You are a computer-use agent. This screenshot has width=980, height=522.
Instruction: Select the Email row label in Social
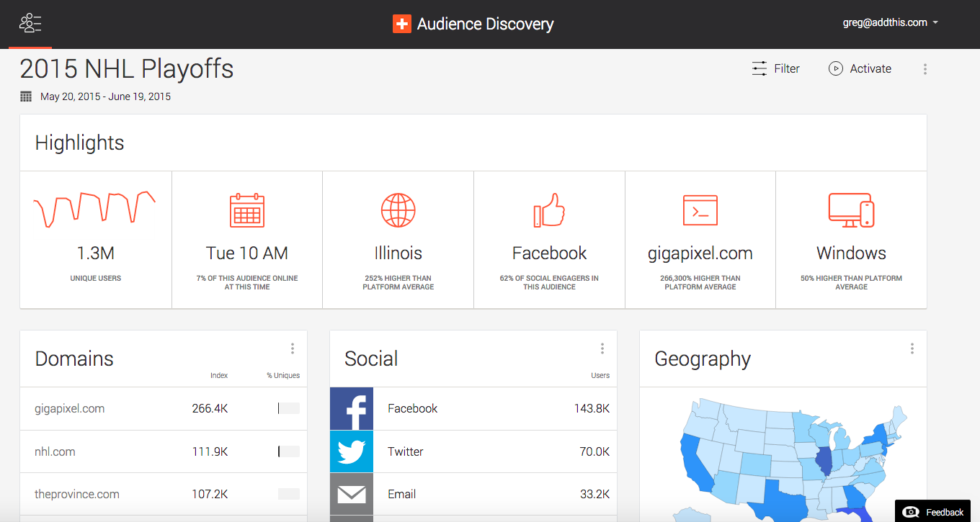(x=401, y=494)
